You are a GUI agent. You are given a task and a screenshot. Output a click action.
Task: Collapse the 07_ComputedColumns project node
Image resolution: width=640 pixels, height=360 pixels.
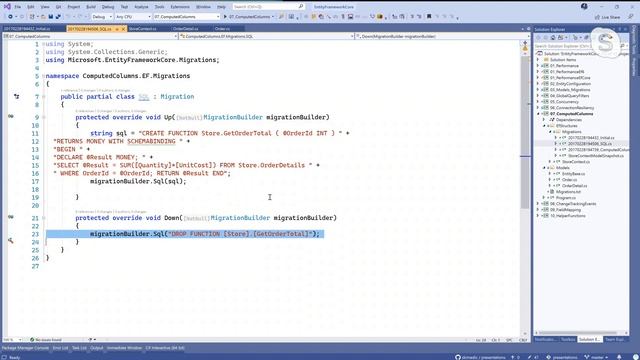pyautogui.click(x=538, y=114)
